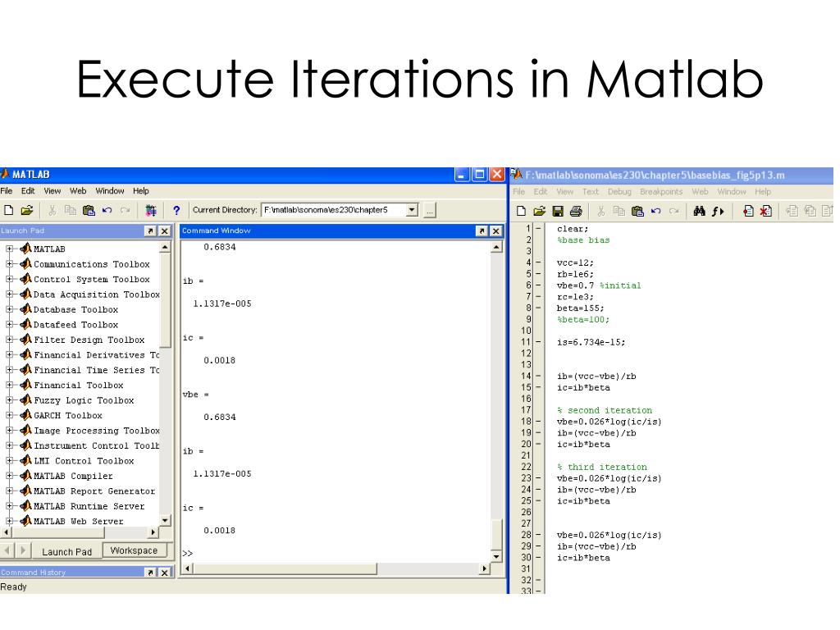Close the Command Window panel
840x630 pixels.
[x=496, y=231]
